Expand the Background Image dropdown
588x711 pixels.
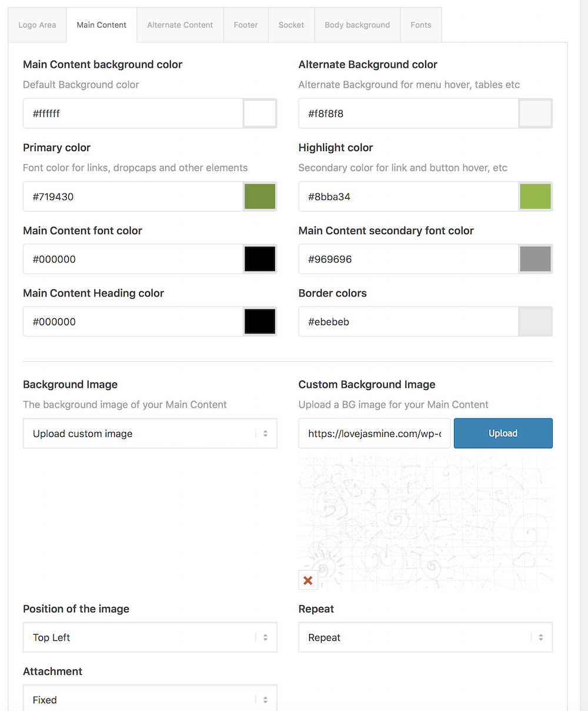point(150,433)
